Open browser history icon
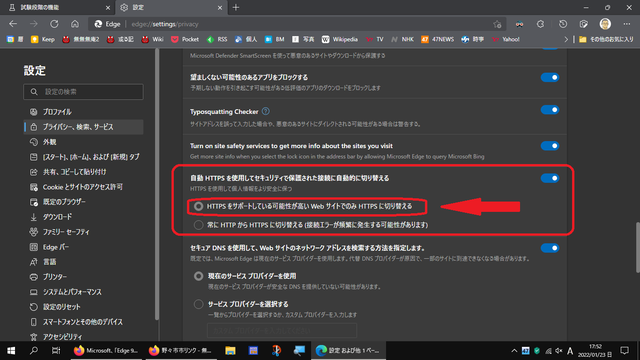 pyautogui.click(x=563, y=24)
